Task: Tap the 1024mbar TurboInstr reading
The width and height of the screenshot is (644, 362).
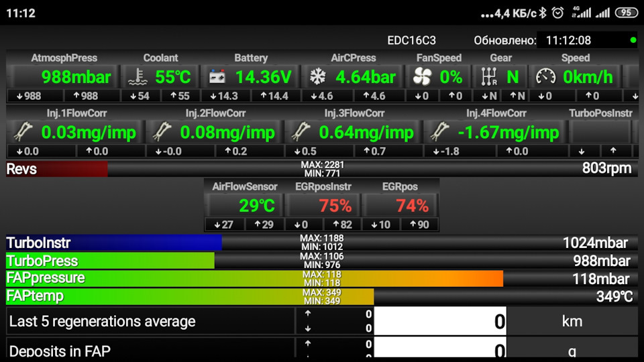Action: click(x=595, y=243)
